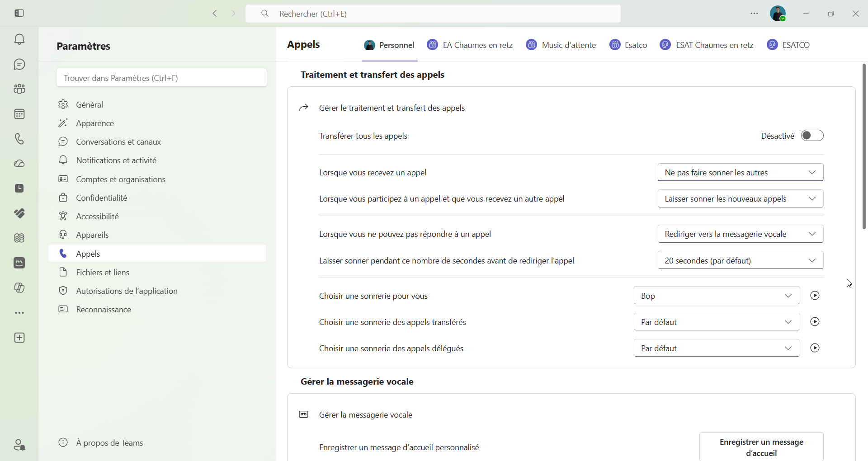
Task: Switch to the ESAT Chaumes en retz tab
Action: (x=707, y=45)
